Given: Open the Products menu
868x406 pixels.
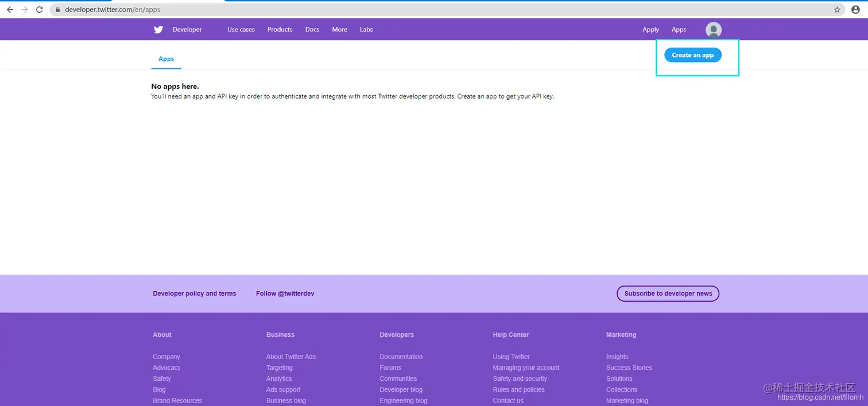Looking at the screenshot, I should coord(280,29).
